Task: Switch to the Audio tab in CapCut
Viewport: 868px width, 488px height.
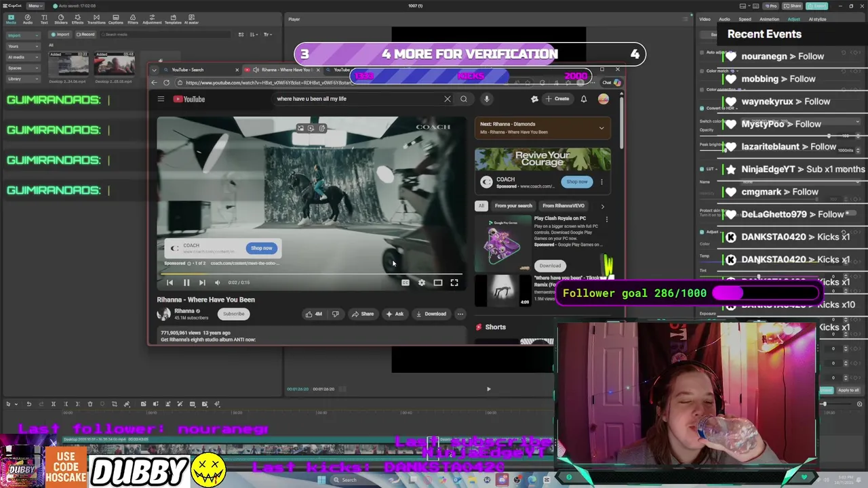Action: pyautogui.click(x=28, y=19)
